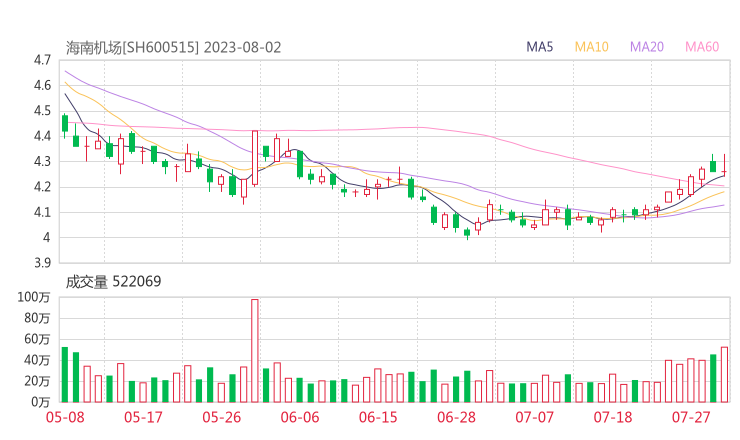Click the 3.9 price axis label
This screenshot has height=440, width=740.
(42, 263)
